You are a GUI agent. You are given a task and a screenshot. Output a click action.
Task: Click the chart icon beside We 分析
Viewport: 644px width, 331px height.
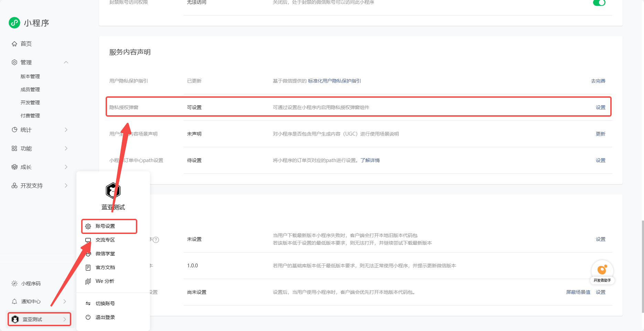[88, 281]
